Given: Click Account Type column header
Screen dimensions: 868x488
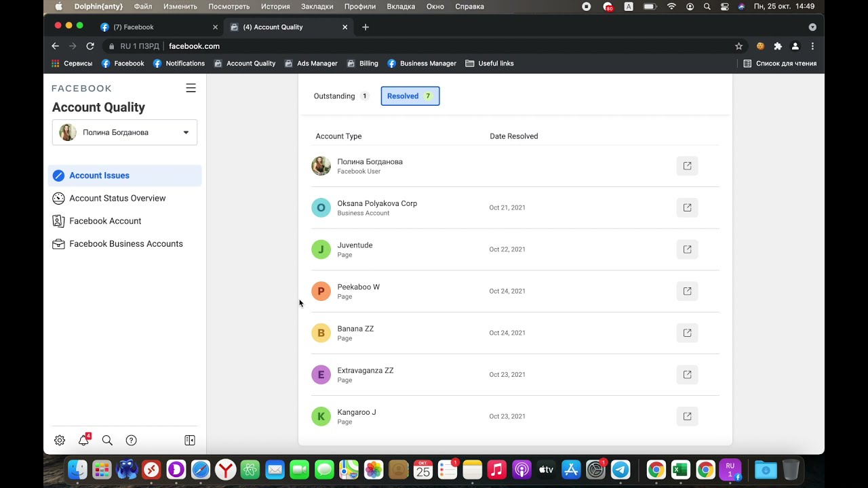Looking at the screenshot, I should pyautogui.click(x=338, y=136).
